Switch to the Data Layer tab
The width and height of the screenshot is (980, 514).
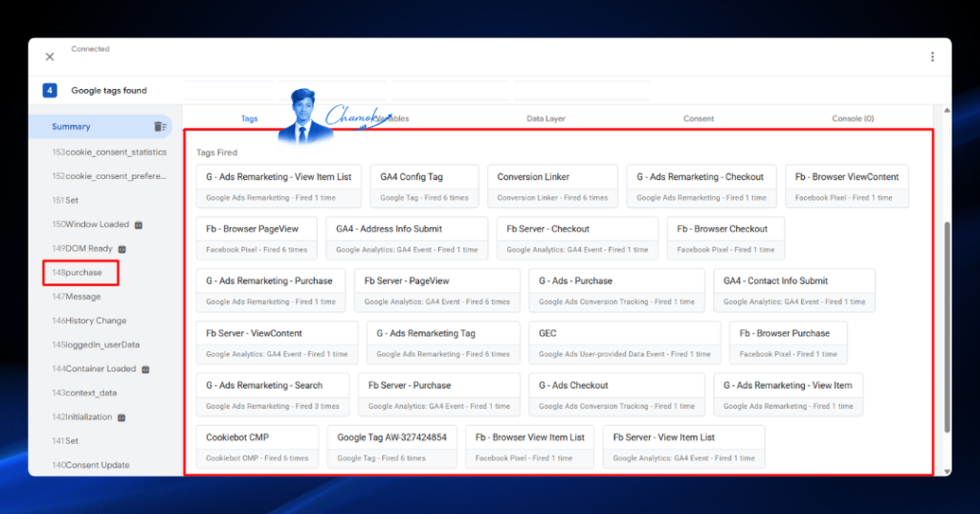[x=546, y=118]
